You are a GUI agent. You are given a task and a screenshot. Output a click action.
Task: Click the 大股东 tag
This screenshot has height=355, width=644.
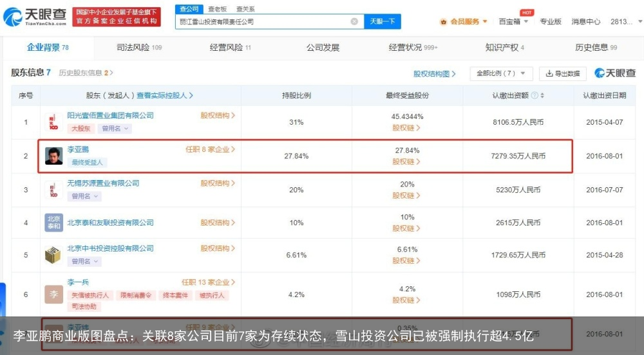pyautogui.click(x=81, y=129)
